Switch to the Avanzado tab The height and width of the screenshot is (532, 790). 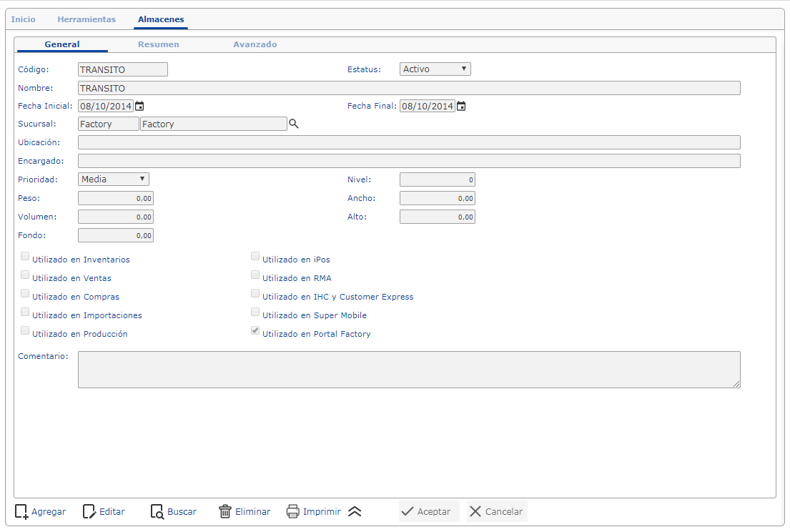tap(255, 44)
